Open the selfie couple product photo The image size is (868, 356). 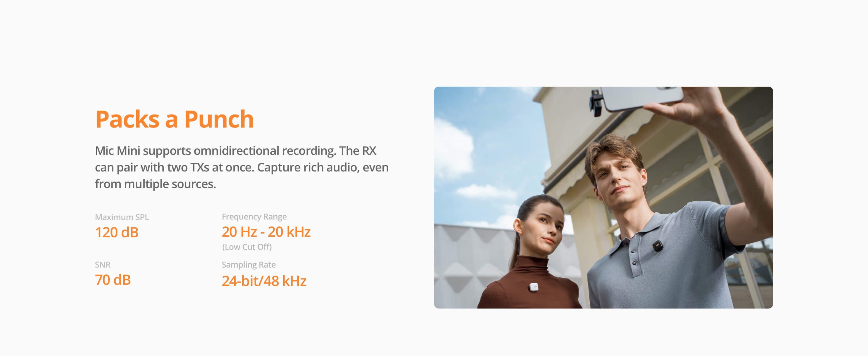click(x=603, y=197)
